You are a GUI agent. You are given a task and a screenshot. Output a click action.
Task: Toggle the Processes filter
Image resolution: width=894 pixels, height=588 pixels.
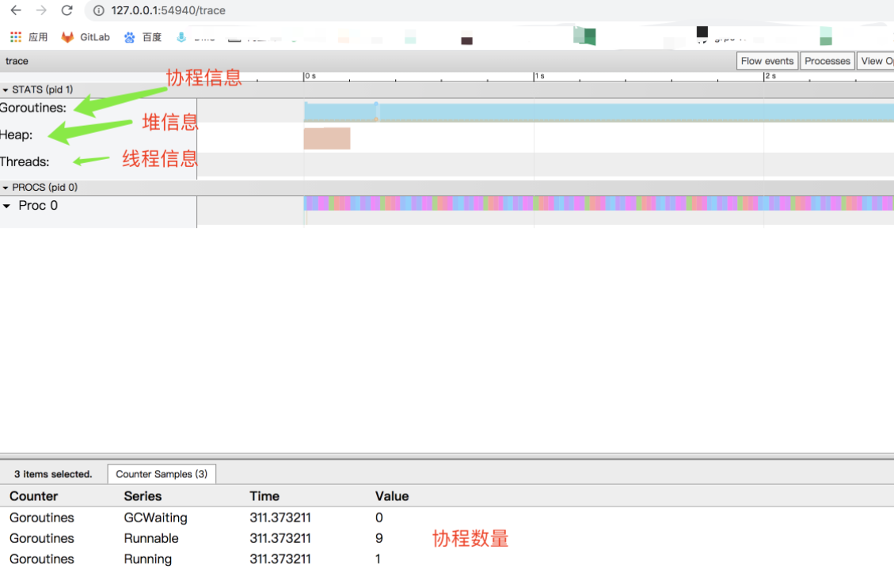click(x=827, y=60)
